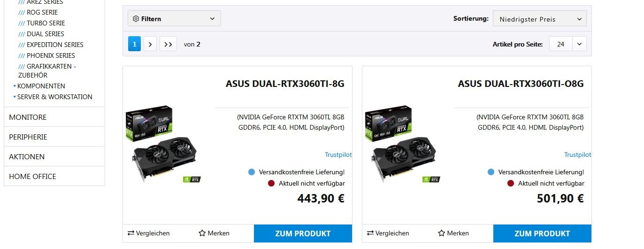Viewport: 644px width, 249px height.
Task: Click ZUM PRODUKT for DUAL-RTX3060TI-O8G
Action: (542, 233)
